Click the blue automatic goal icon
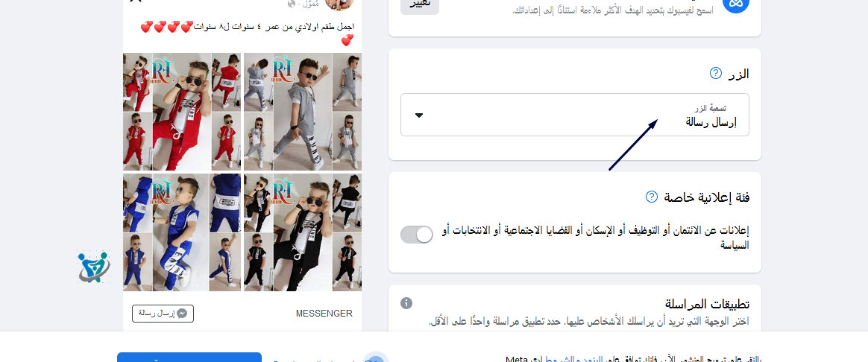Screen dimensions: 868x362 [736, 3]
